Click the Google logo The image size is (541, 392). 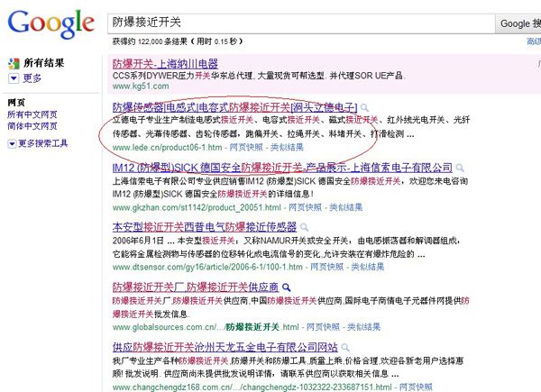[50, 24]
